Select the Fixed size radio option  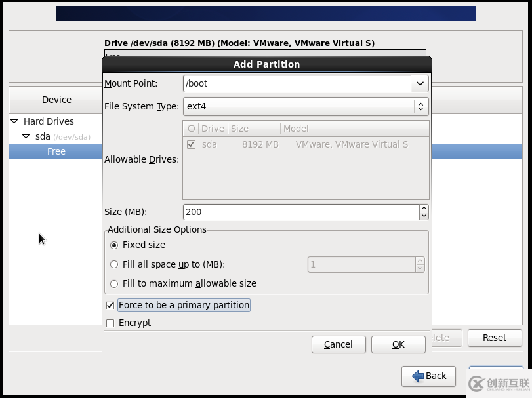[x=114, y=245]
